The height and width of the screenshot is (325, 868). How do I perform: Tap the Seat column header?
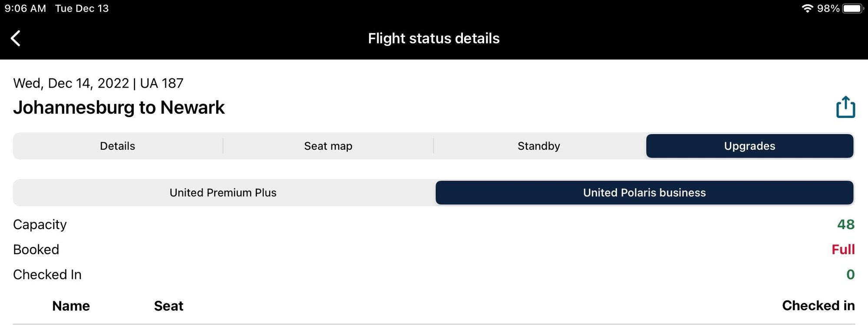[x=168, y=306]
